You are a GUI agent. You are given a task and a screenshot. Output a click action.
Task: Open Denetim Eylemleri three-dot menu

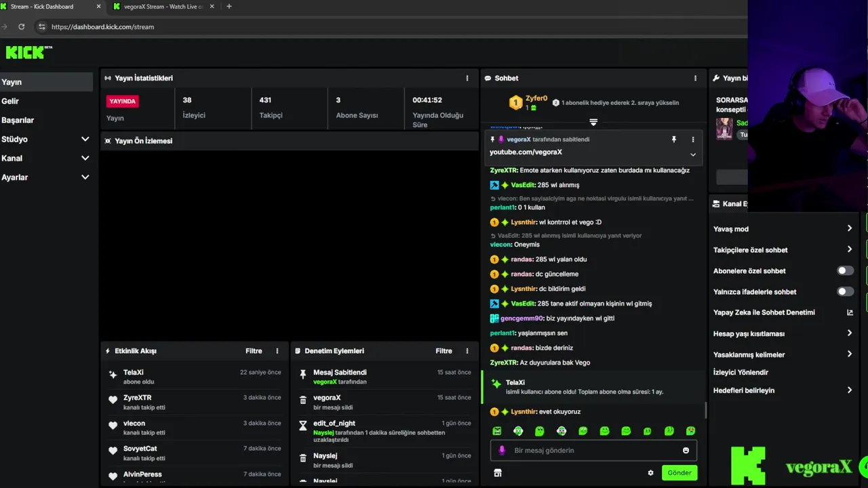pyautogui.click(x=467, y=351)
